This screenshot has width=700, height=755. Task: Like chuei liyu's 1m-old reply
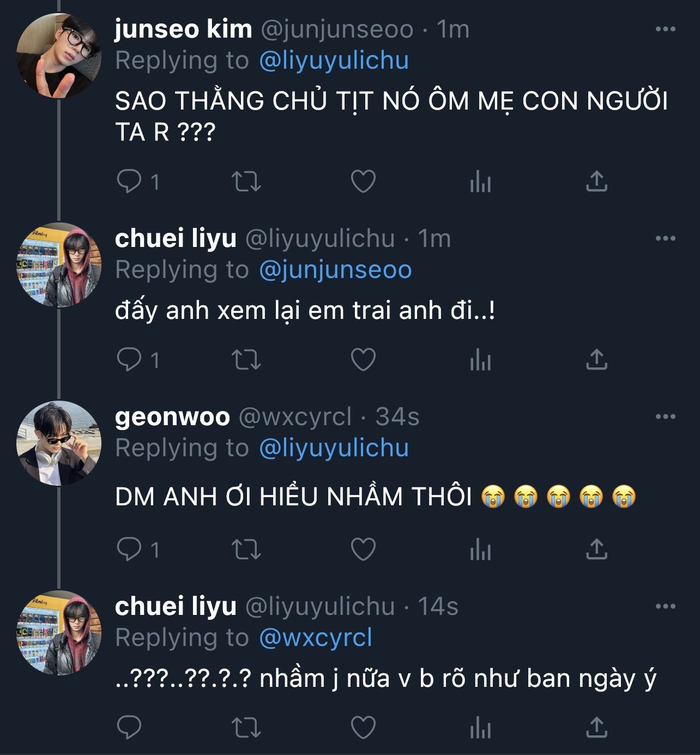pyautogui.click(x=363, y=360)
